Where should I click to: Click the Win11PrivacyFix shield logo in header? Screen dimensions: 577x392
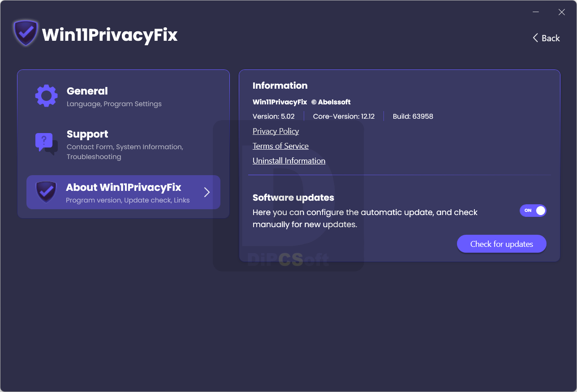[26, 33]
